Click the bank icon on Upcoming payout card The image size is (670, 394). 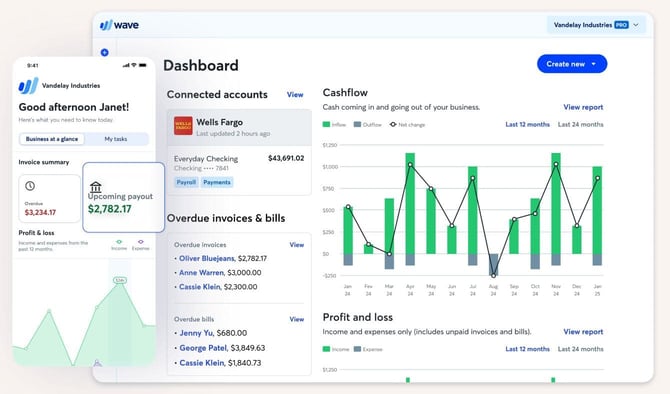(96, 187)
